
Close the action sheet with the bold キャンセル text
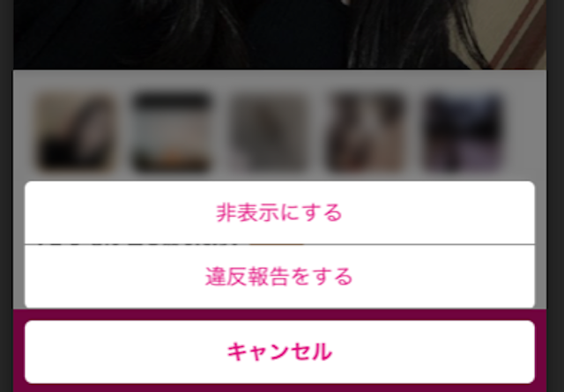[279, 351]
